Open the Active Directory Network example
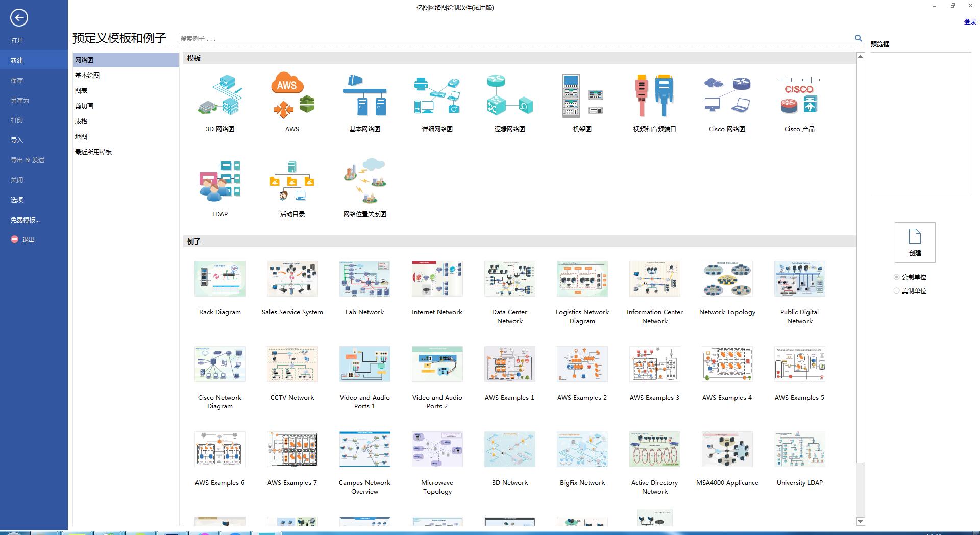 coord(655,449)
